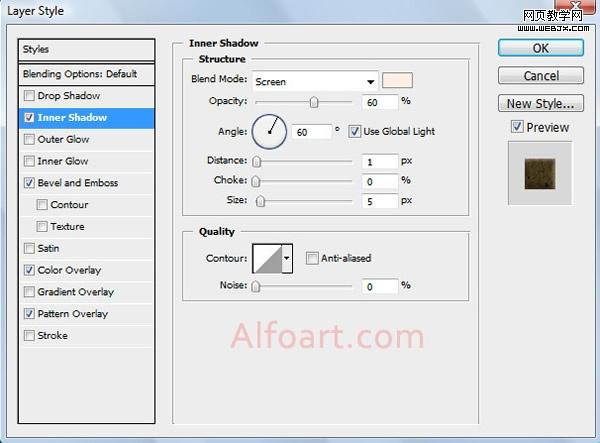The image size is (600, 443).
Task: Select the Bevel and Emboss style
Action: [x=77, y=183]
